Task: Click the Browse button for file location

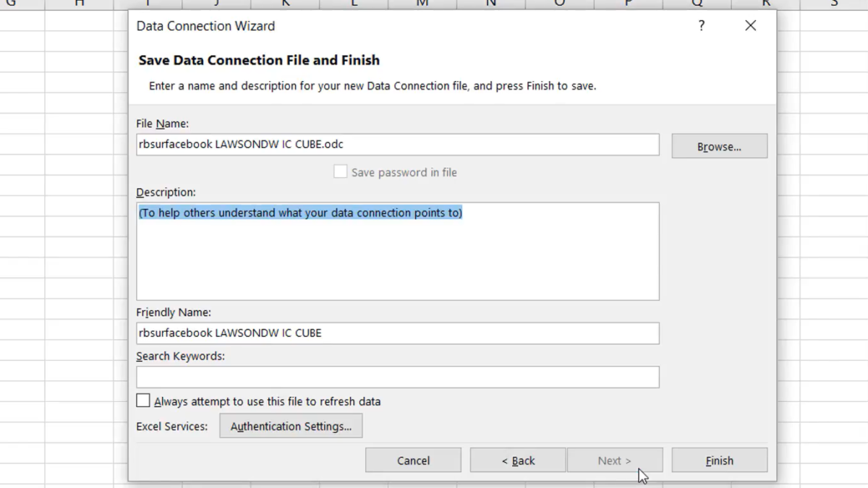Action: click(x=718, y=146)
